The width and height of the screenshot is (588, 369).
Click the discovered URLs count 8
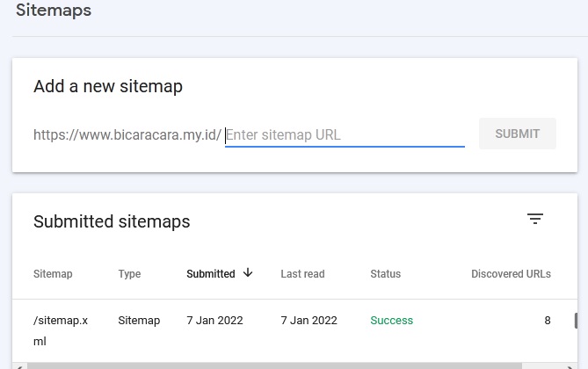click(x=548, y=321)
